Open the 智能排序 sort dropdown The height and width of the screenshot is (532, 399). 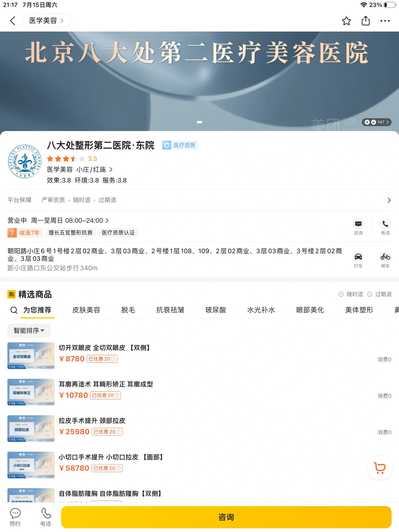click(29, 331)
